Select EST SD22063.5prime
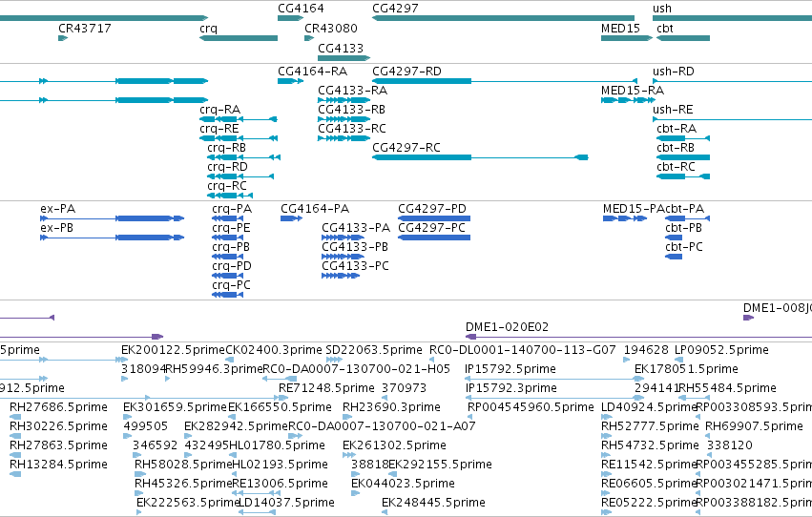The height and width of the screenshot is (517, 812). point(335,360)
